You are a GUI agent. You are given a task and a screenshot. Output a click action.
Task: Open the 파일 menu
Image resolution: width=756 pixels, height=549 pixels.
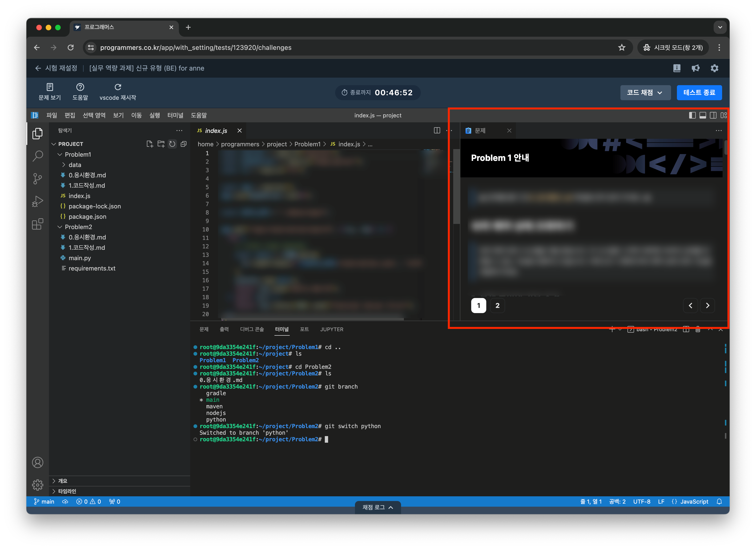coord(52,115)
